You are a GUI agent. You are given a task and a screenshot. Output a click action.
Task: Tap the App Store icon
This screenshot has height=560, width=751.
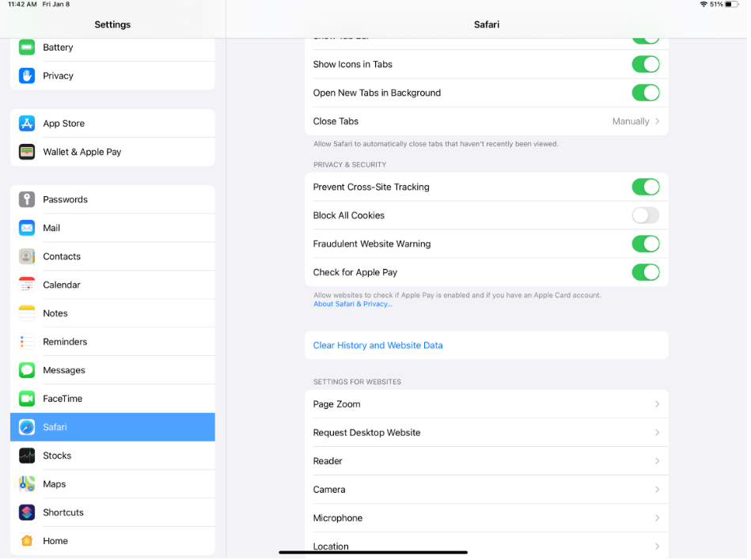[27, 123]
